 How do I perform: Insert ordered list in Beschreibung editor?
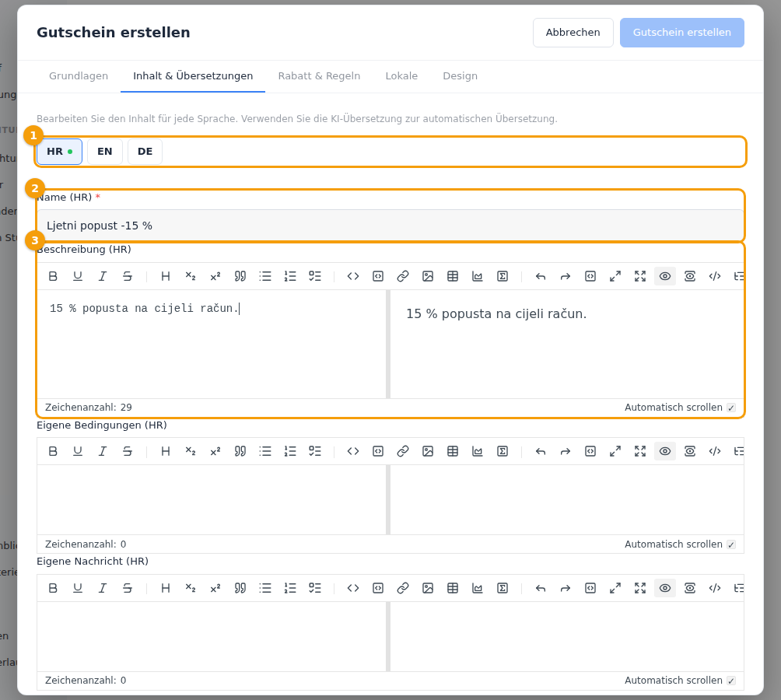(x=290, y=276)
